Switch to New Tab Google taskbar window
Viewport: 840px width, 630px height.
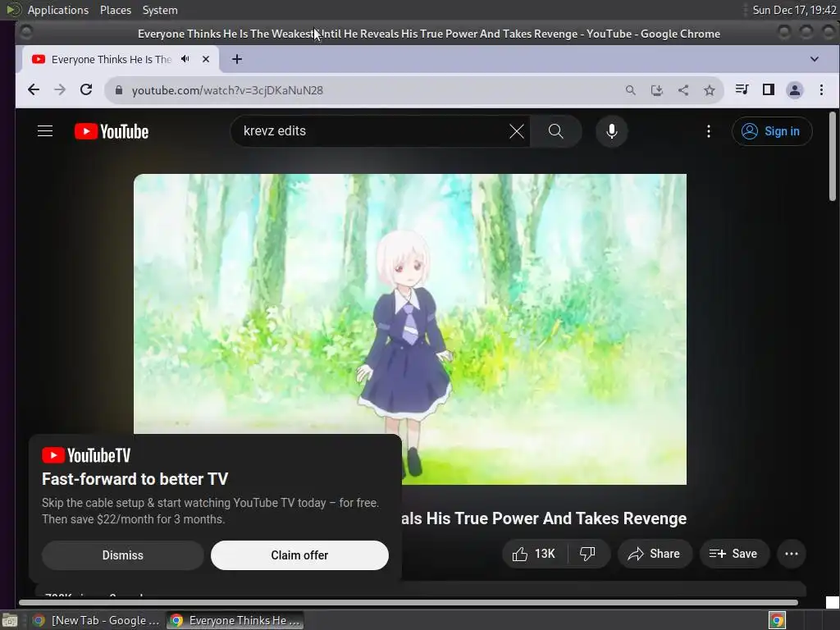click(x=97, y=620)
